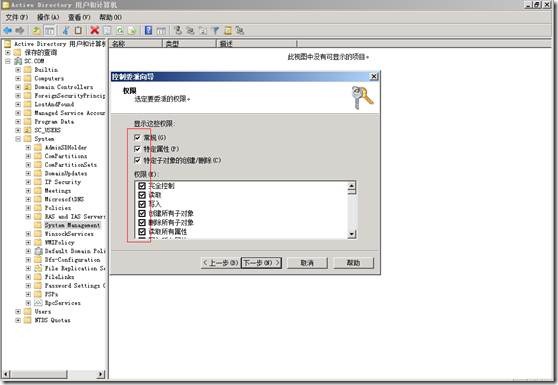558x385 pixels.
Task: Click the blue Help question-mark icon
Action: click(x=148, y=31)
